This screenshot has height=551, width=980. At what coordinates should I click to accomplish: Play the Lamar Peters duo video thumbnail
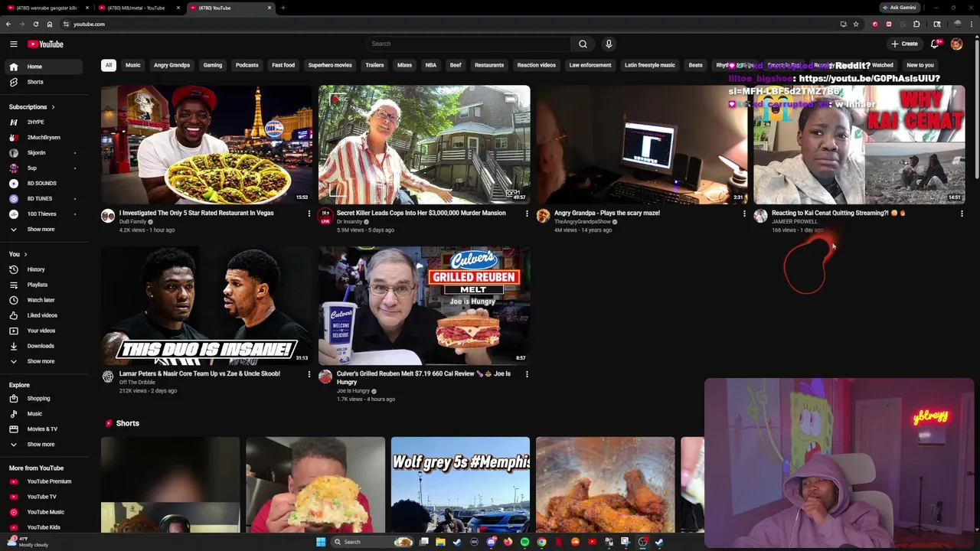click(x=207, y=305)
